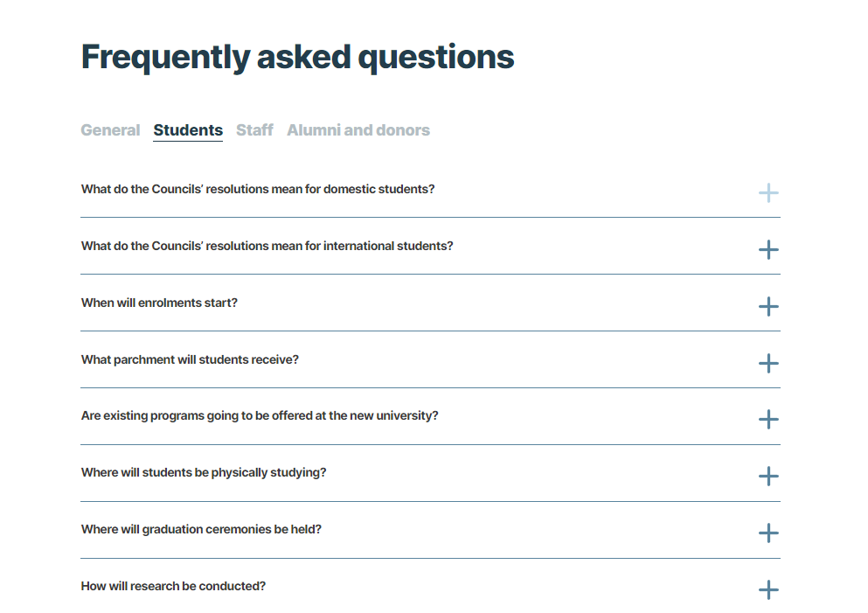Click plus icon beside domestic students question
868x613 pixels.
coord(767,193)
